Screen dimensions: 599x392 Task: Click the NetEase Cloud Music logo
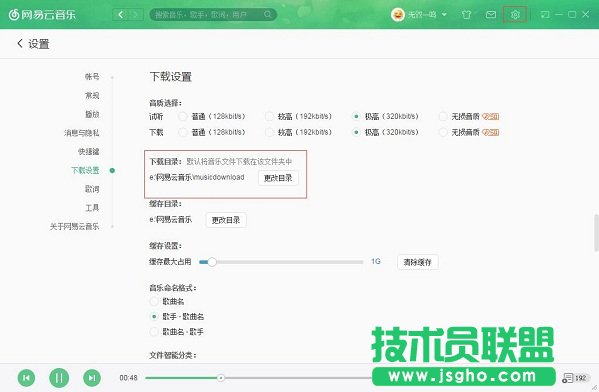(x=42, y=15)
